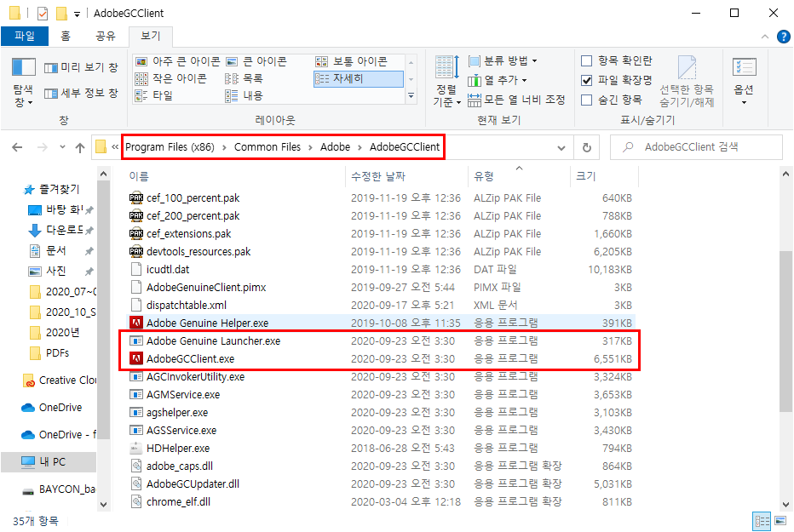
Task: Open the 파일 menu tab
Action: point(25,36)
